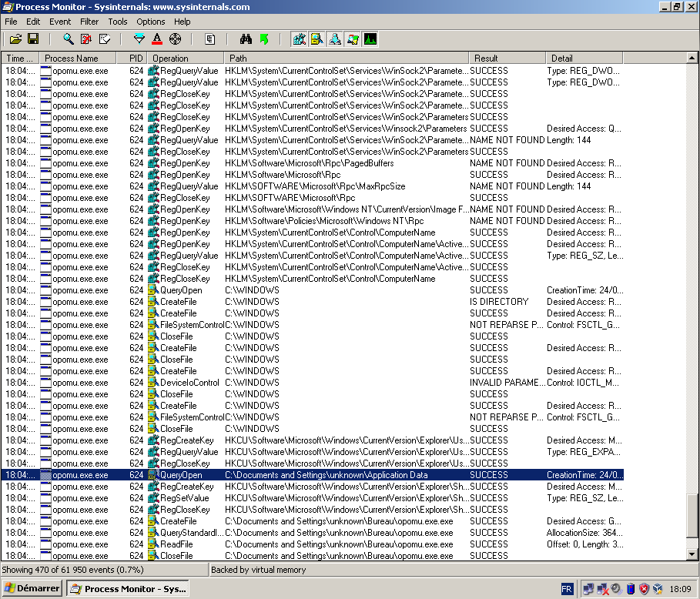
Task: Toggle Show Registry Activity button
Action: pos(300,38)
